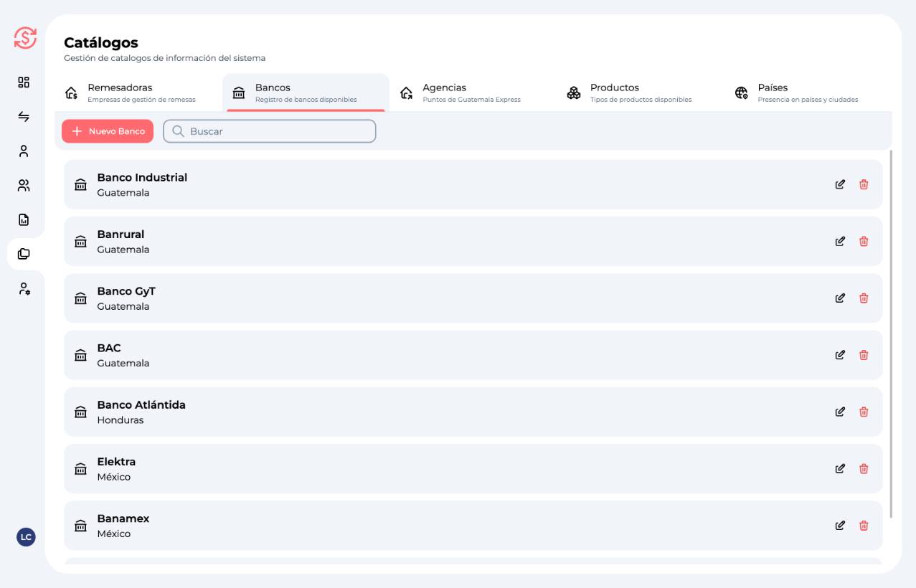Image resolution: width=916 pixels, height=588 pixels.
Task: Select the Banco Atlántida name text
Action: 141,405
